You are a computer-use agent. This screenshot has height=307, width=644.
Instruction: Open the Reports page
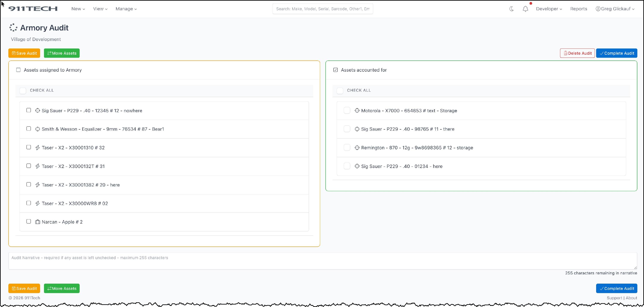(x=579, y=9)
